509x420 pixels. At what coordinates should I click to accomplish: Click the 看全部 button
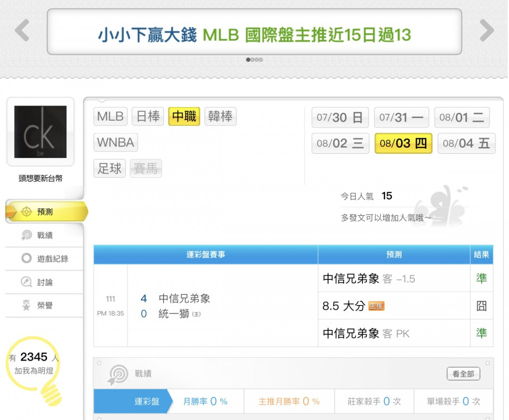[464, 374]
